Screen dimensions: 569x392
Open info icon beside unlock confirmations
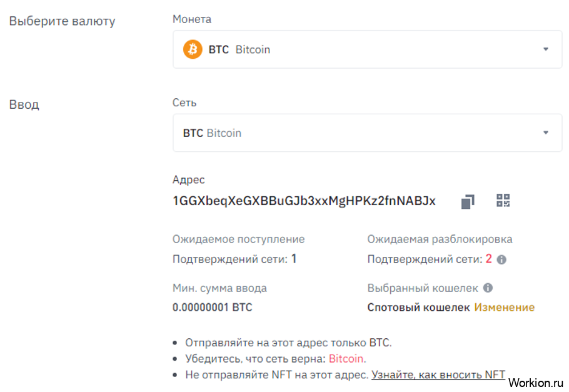tap(501, 259)
